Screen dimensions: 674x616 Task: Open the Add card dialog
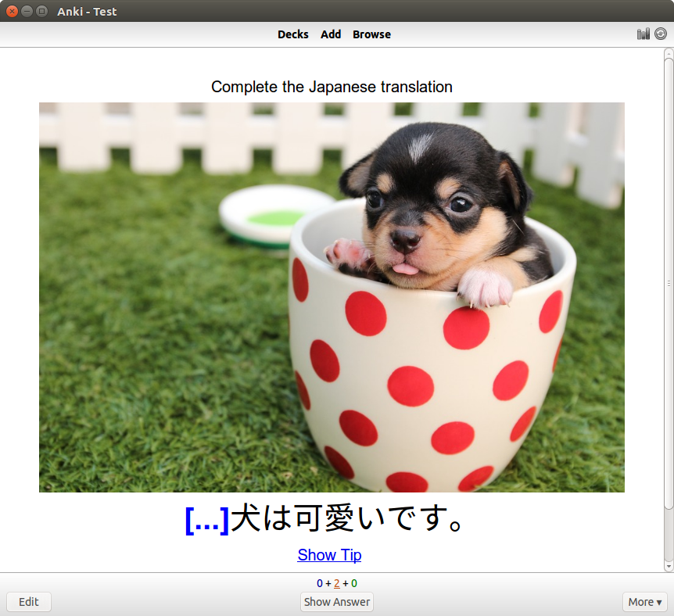331,34
